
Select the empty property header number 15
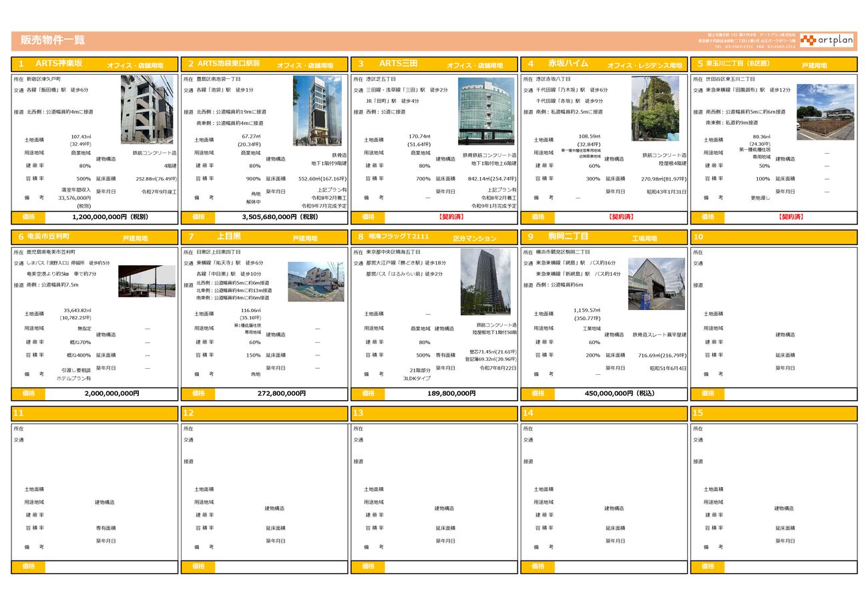click(698, 414)
